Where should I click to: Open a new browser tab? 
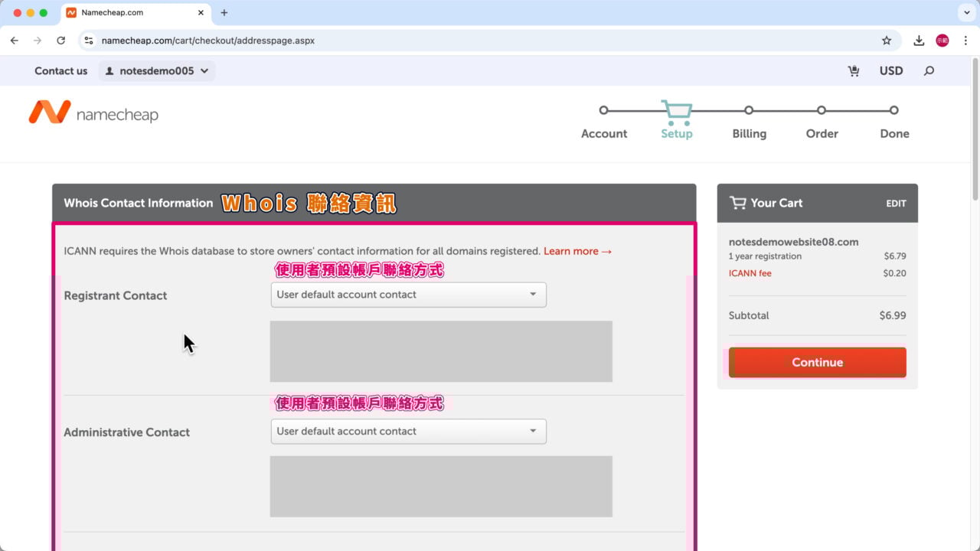click(224, 13)
